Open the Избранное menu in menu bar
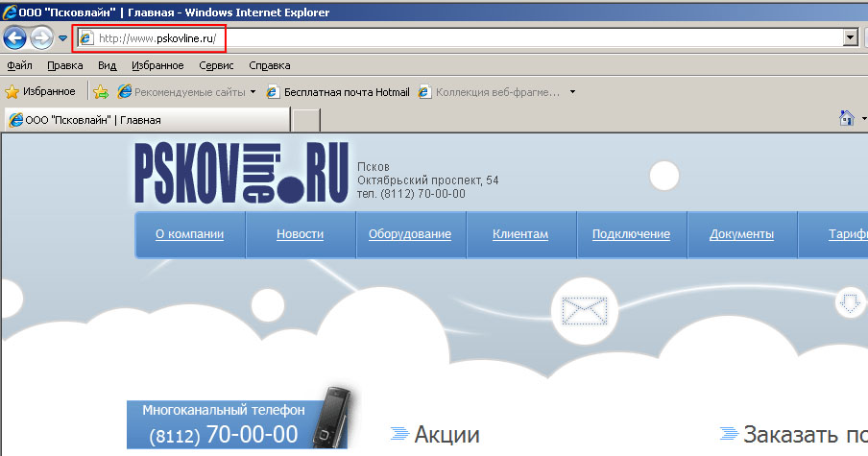The width and height of the screenshot is (868, 456). click(157, 65)
